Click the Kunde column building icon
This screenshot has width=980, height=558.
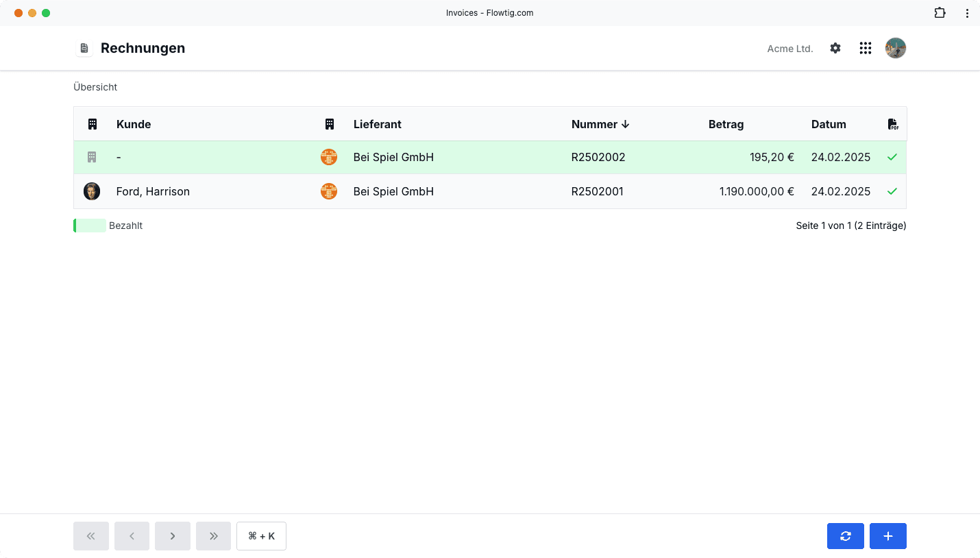click(x=93, y=124)
